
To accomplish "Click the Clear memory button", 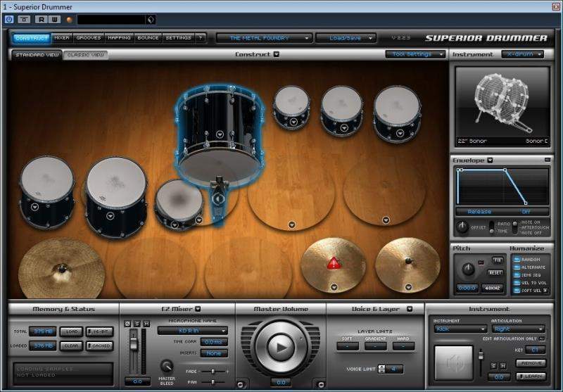I will (x=72, y=346).
